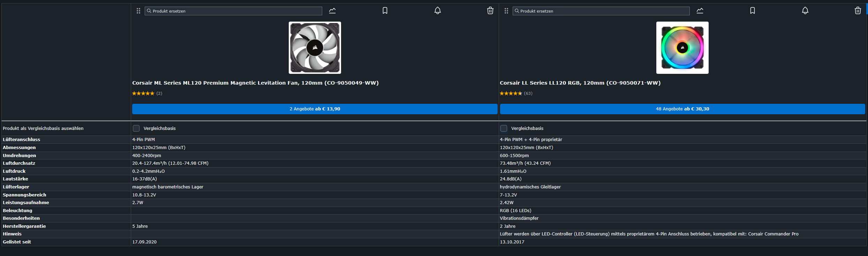Set price alert bell for LL120 RGB
The image size is (868, 256).
(805, 11)
